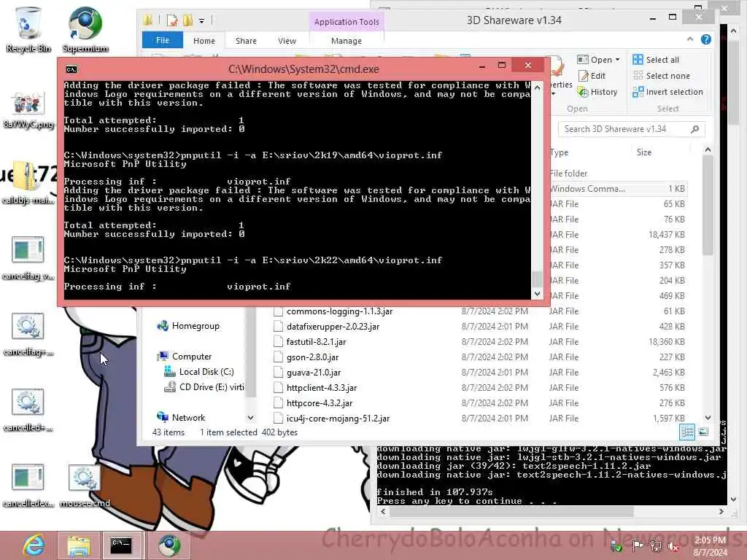Select httpclient-4.3.3.jar file
Screen dimensions: 747x560
pos(322,388)
